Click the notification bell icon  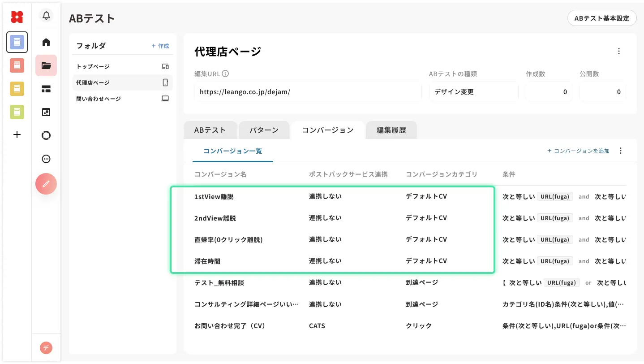click(x=46, y=16)
